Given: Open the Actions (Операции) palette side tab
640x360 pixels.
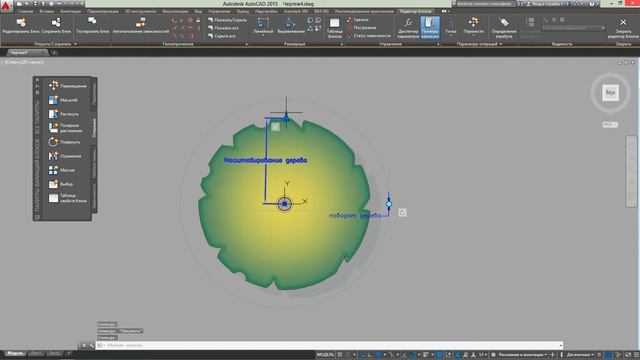Looking at the screenshot, I should tap(94, 128).
